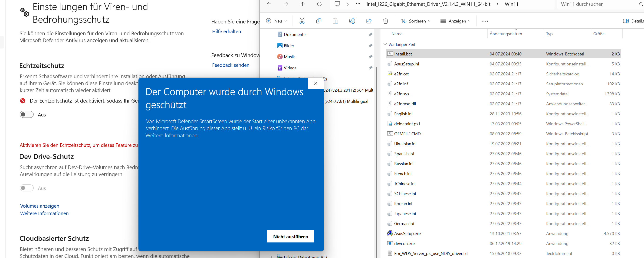
Task: Click the Delete trash icon
Action: [385, 21]
